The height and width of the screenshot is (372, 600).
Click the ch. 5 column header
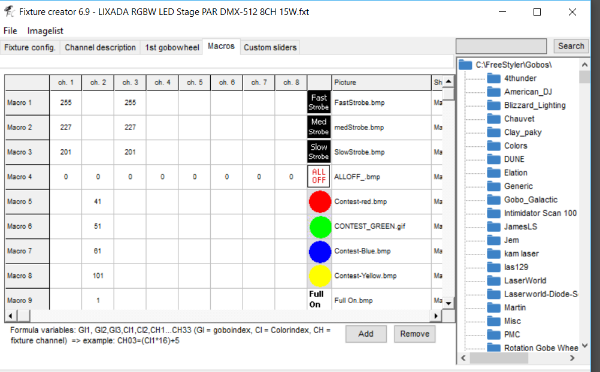click(195, 82)
